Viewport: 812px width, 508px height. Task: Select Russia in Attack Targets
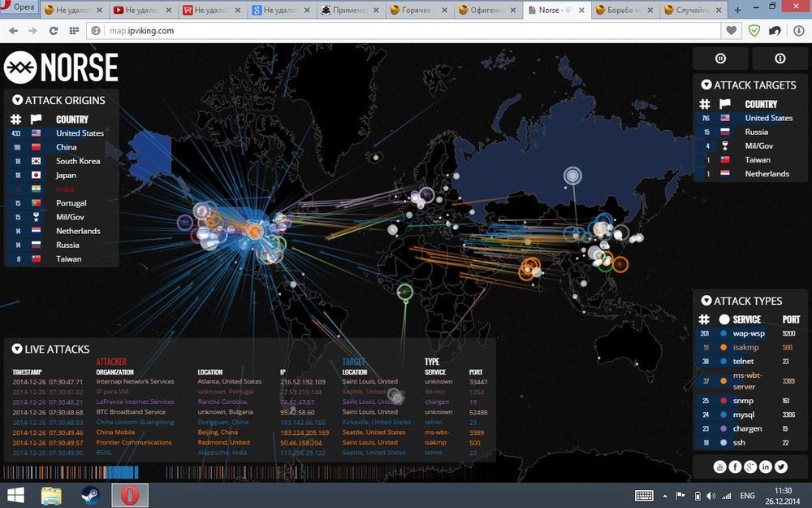tap(750, 132)
